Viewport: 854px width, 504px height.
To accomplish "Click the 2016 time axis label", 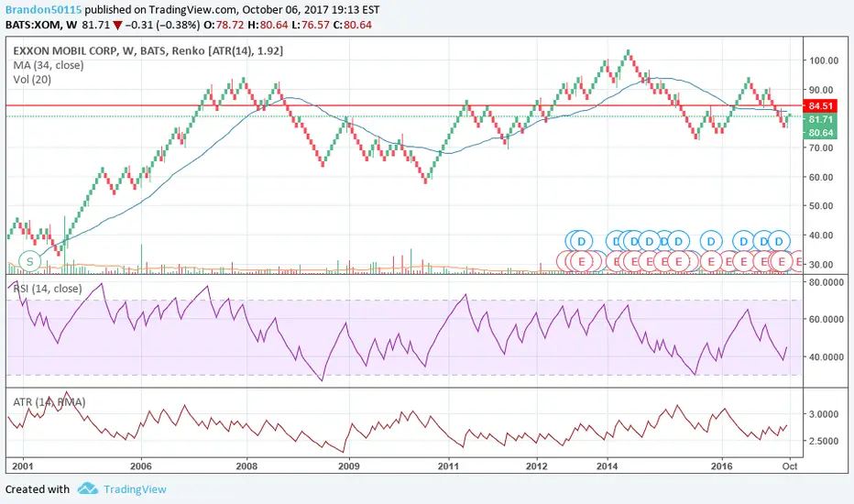I will (722, 466).
